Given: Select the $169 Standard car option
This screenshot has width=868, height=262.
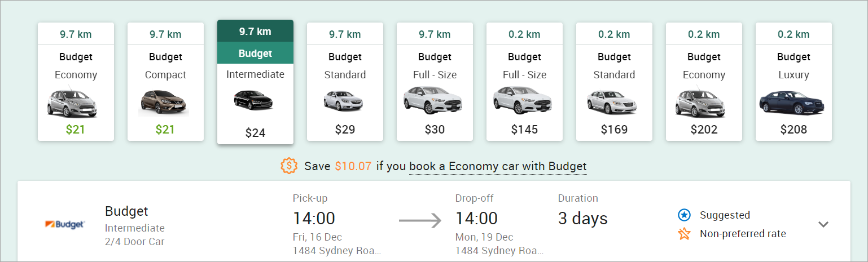Looking at the screenshot, I should tap(614, 82).
